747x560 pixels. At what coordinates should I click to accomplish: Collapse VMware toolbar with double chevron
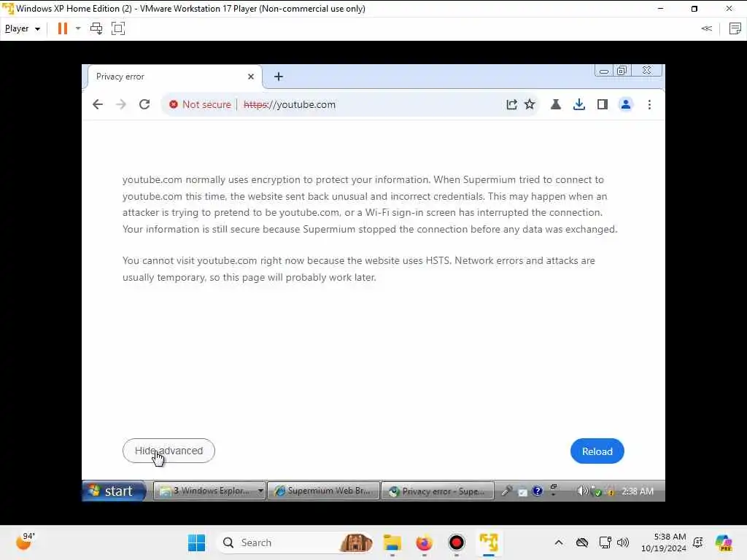(706, 28)
